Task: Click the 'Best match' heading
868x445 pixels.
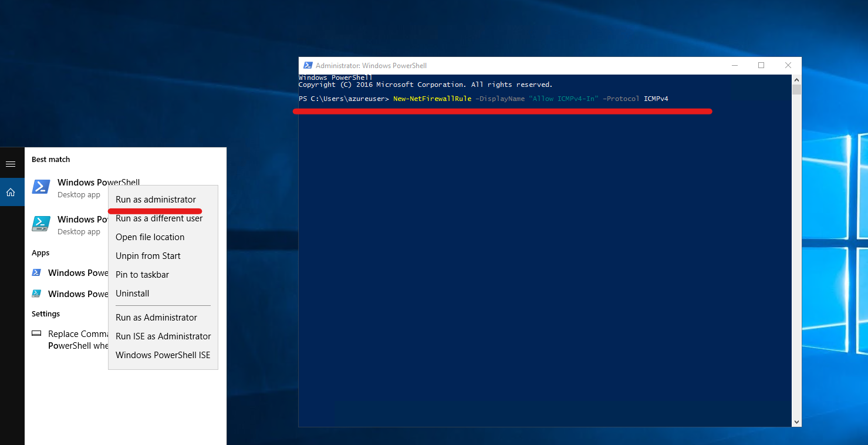Action: pyautogui.click(x=50, y=159)
